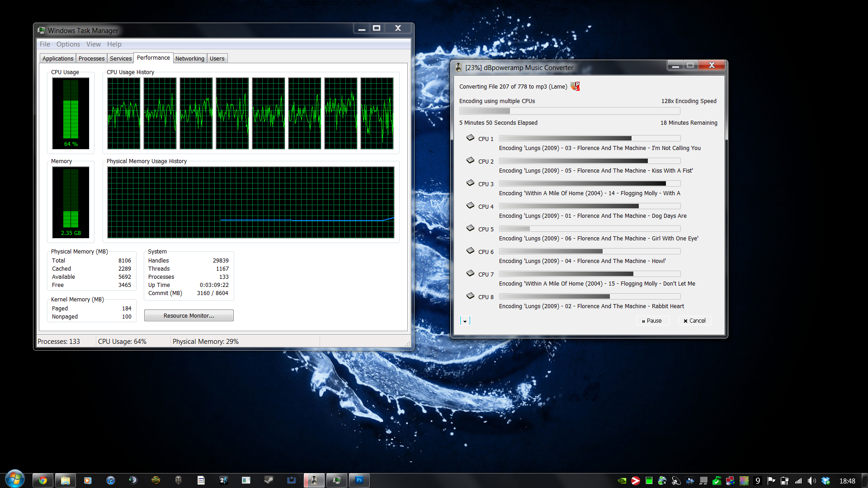Click the CPU 8 chip icon
This screenshot has height=488, width=868.
(x=470, y=296)
